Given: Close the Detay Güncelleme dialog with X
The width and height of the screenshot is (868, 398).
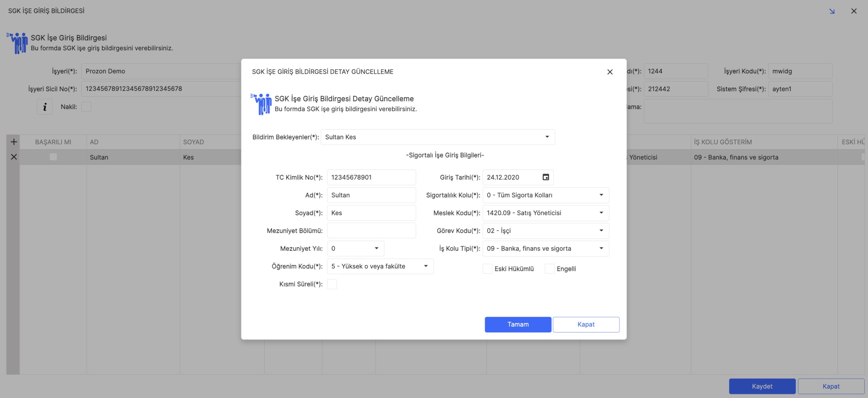Looking at the screenshot, I should (610, 72).
